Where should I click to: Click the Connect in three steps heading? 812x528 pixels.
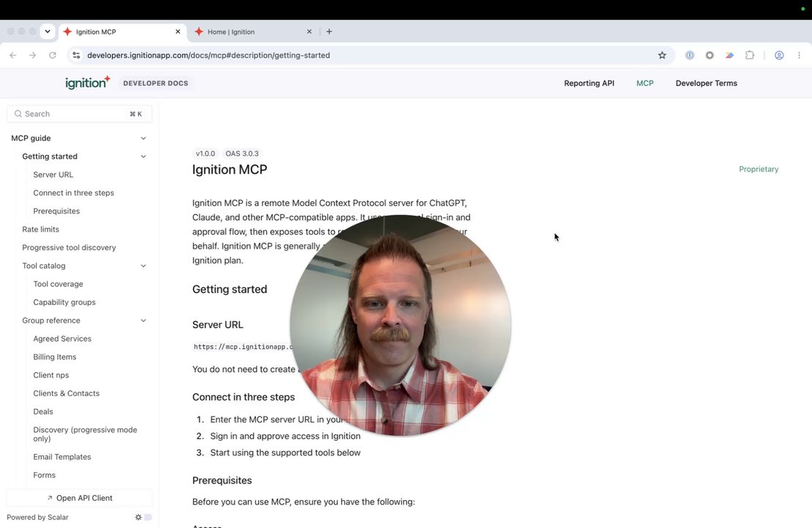point(244,397)
